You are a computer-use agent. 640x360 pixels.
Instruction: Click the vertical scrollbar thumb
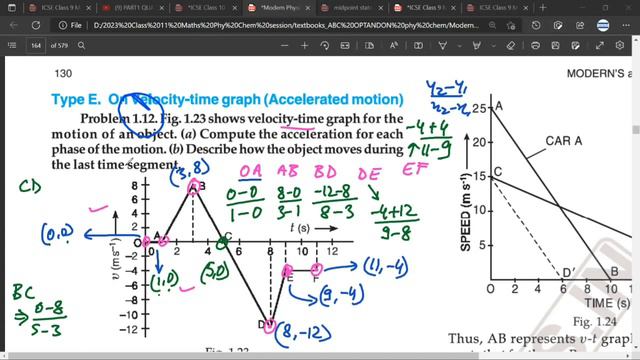pos(636,129)
